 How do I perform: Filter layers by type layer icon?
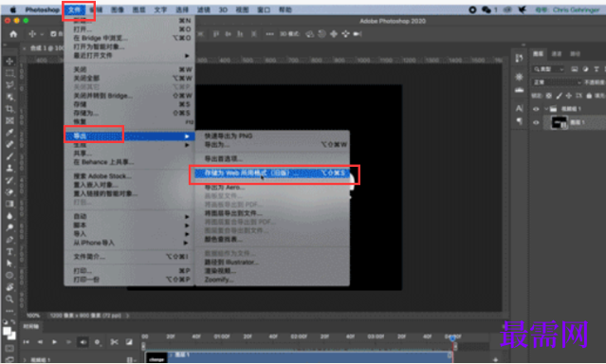[x=597, y=69]
